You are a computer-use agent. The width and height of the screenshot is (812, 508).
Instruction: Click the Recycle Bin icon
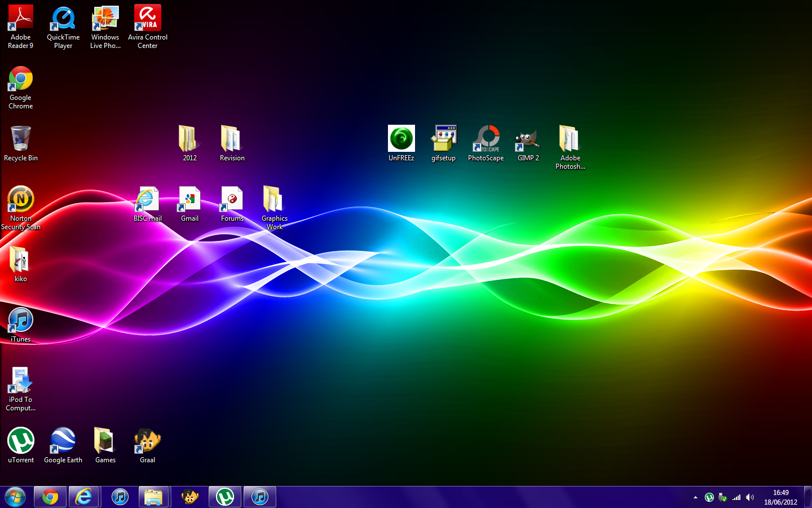[21, 139]
